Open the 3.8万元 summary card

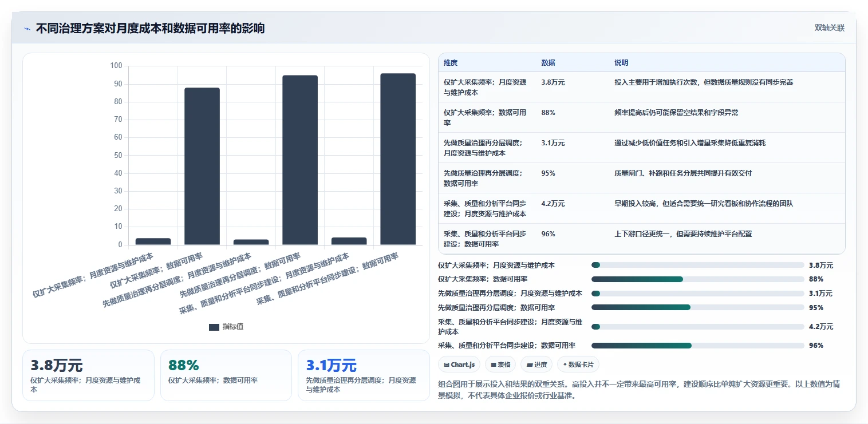click(88, 375)
